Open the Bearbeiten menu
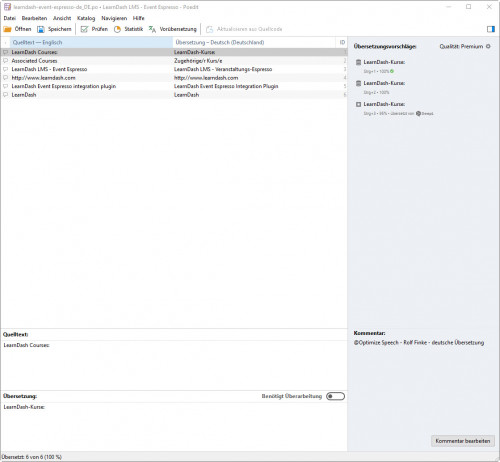This screenshot has width=500, height=462. pos(34,18)
